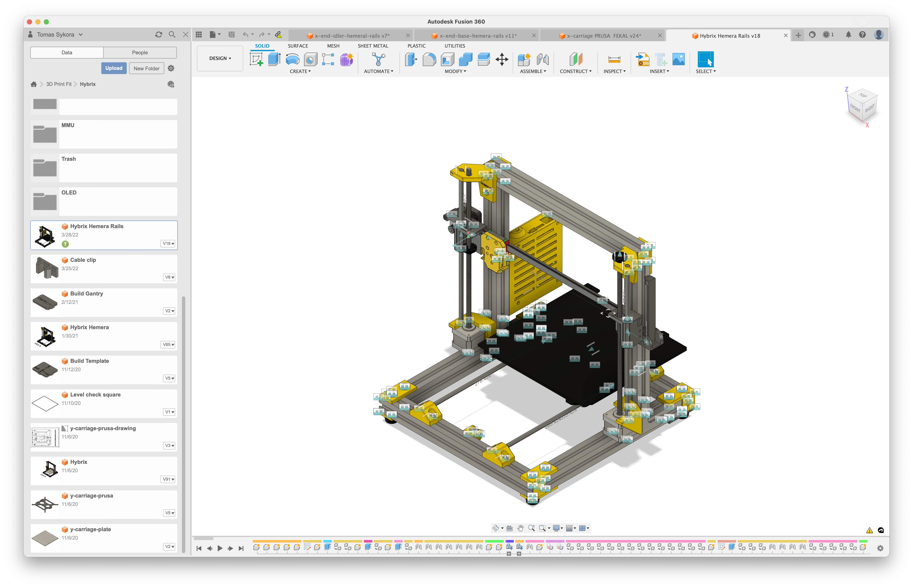This screenshot has width=913, height=588.
Task: Refresh the data panel
Action: [159, 34]
